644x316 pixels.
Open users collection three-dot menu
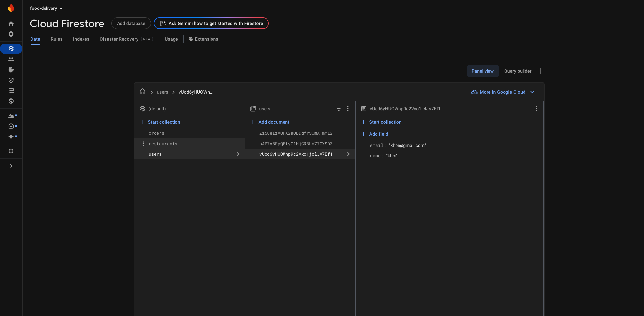[348, 109]
